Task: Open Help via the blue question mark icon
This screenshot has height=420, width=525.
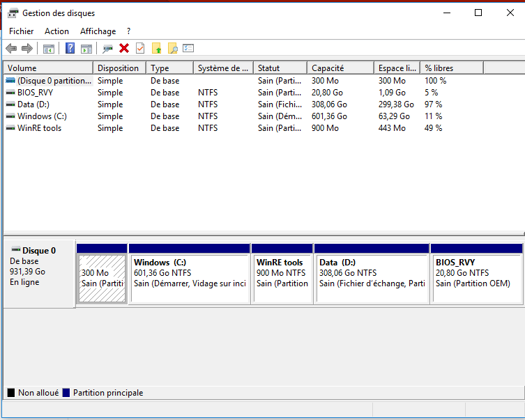Action: pyautogui.click(x=70, y=49)
